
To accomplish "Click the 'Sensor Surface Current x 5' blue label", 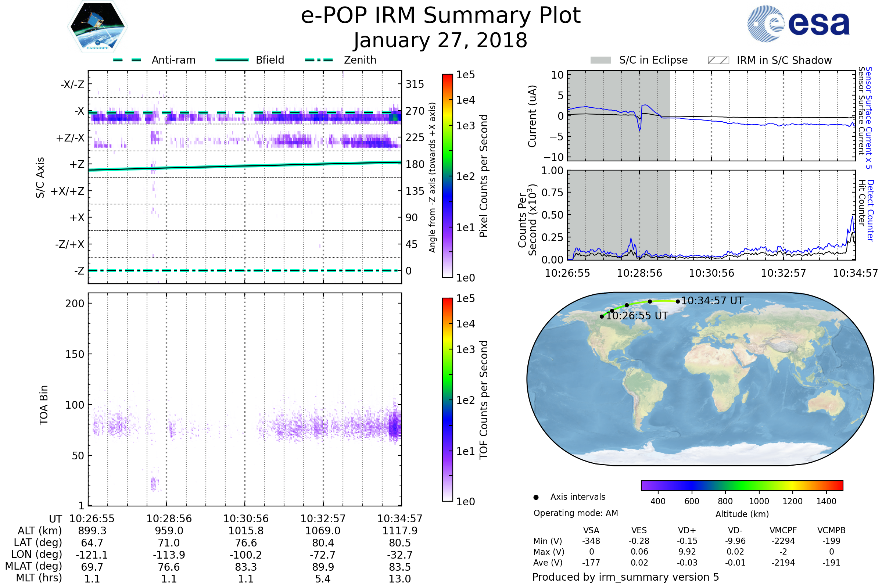I will tap(869, 118).
